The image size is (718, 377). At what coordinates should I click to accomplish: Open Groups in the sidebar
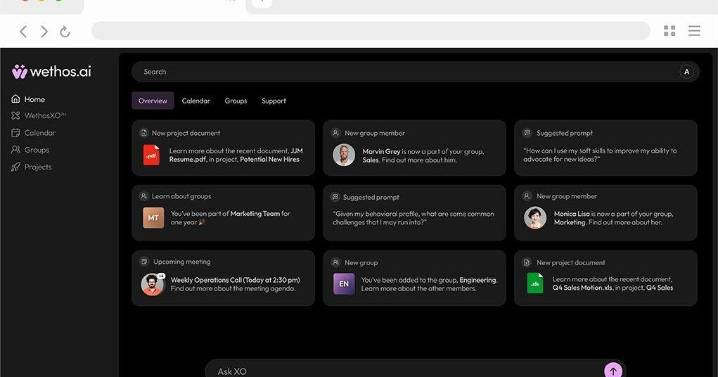coord(30,150)
